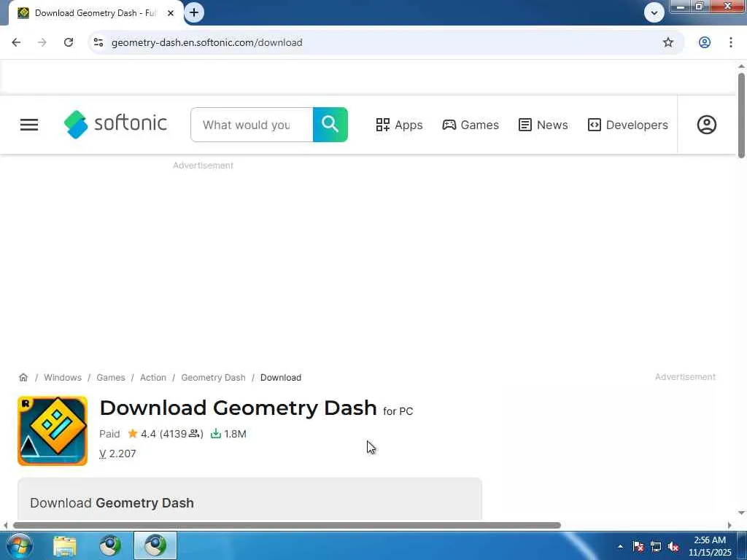
Task: Open Chrome profile icon in toolbar
Action: coord(705,42)
